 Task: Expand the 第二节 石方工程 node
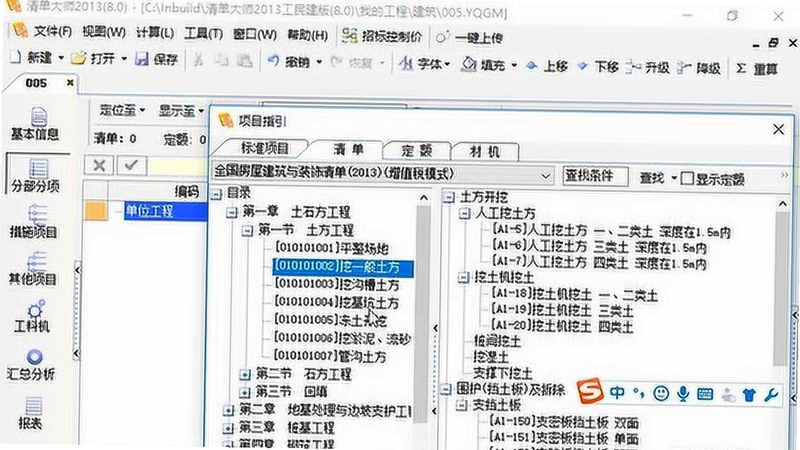click(x=245, y=374)
